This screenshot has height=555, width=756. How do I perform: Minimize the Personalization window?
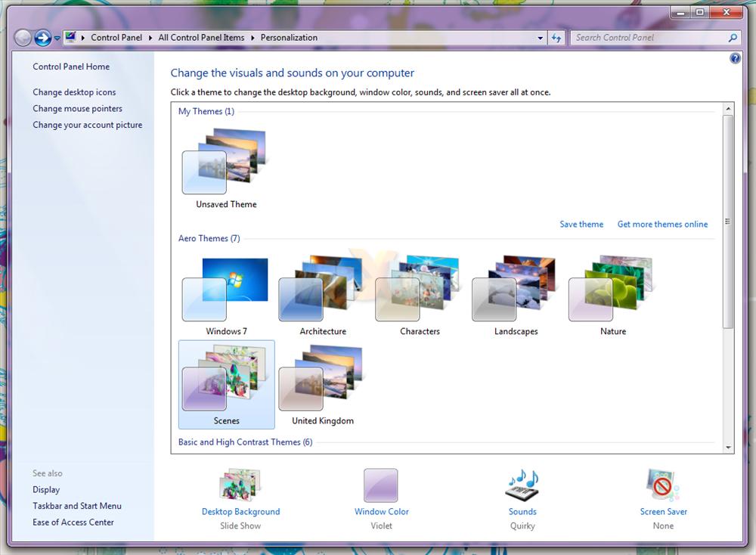pyautogui.click(x=680, y=13)
